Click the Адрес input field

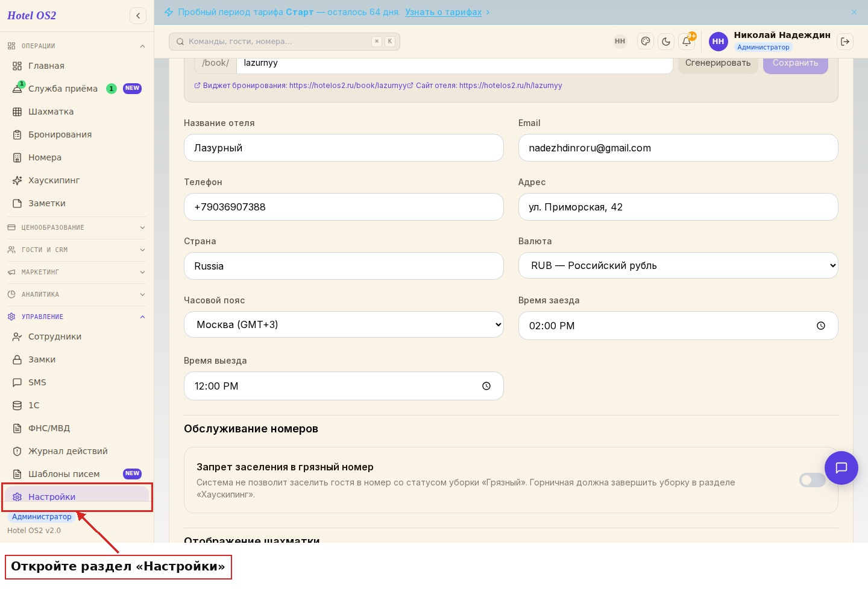tap(678, 207)
